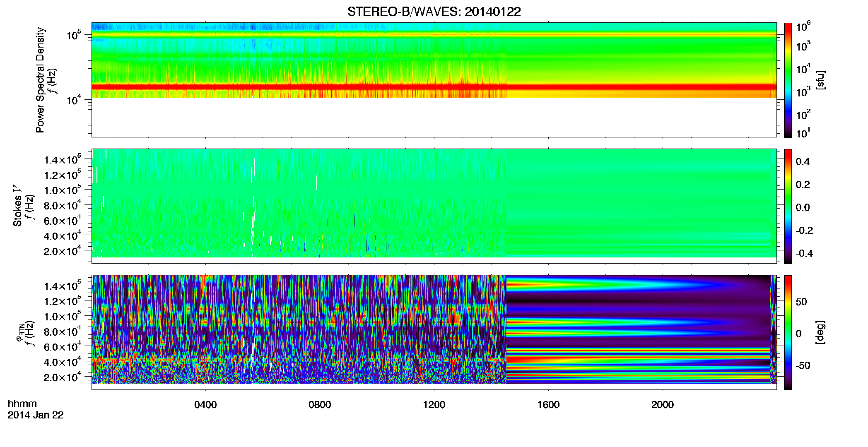Select the 0400 time axis label
Image resolution: width=868 pixels, height=447 pixels.
[205, 405]
